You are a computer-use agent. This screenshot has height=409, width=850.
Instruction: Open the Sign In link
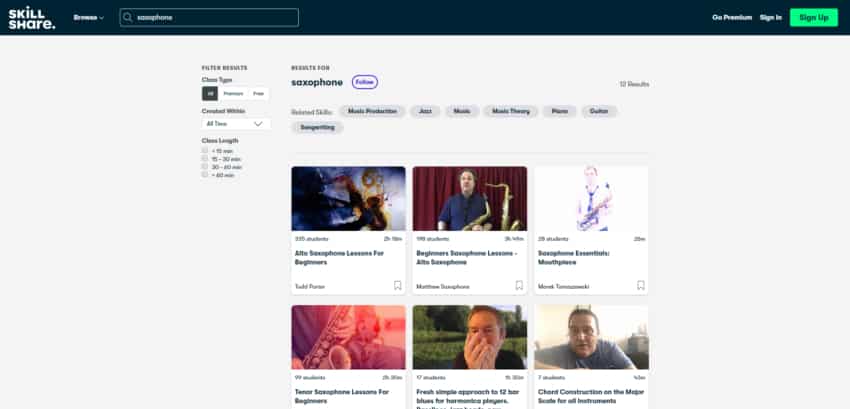click(770, 18)
